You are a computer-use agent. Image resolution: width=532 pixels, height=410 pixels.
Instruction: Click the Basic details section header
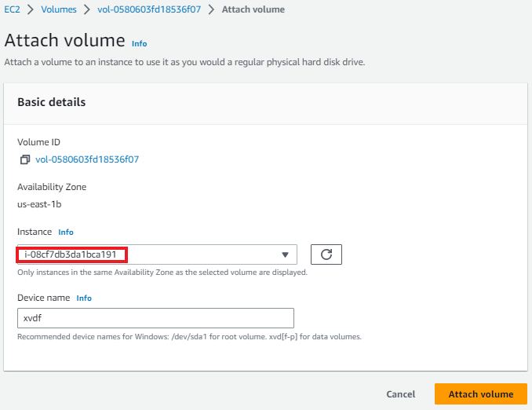52,102
